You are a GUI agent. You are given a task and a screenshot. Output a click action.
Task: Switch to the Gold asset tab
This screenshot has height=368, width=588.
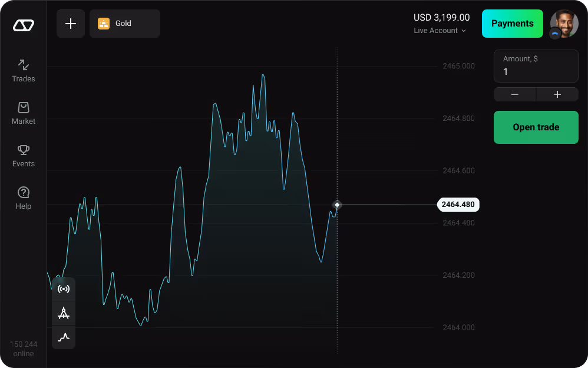tap(125, 24)
